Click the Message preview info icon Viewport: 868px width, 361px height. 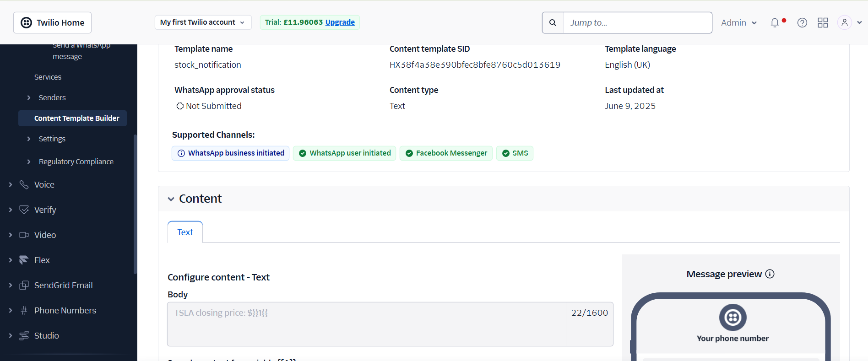(770, 274)
